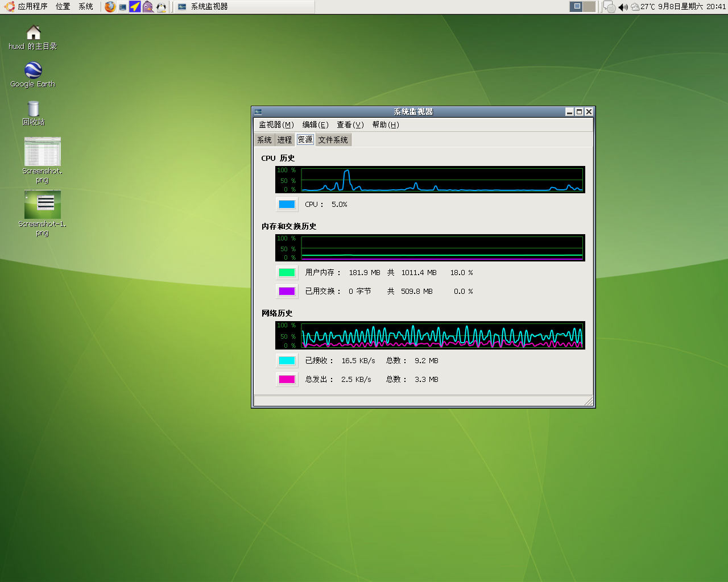Click the 16.5 KB/s receive rate
728x582 pixels.
pos(358,361)
